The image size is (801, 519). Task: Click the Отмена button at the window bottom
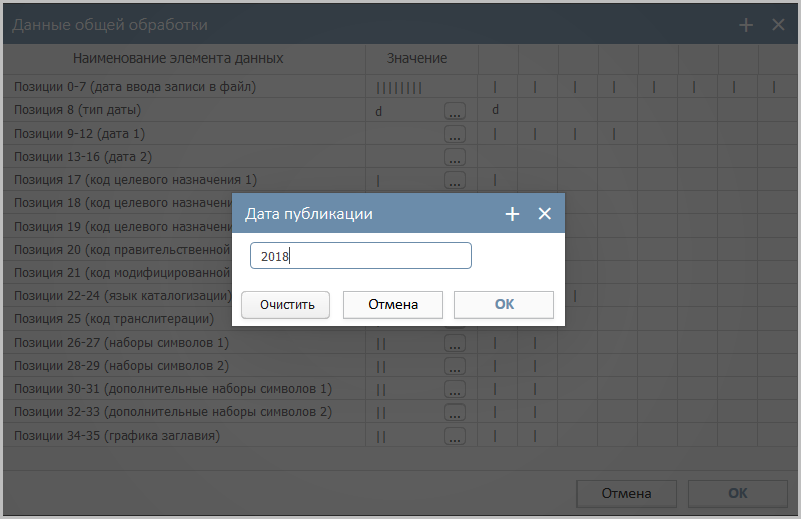click(627, 493)
